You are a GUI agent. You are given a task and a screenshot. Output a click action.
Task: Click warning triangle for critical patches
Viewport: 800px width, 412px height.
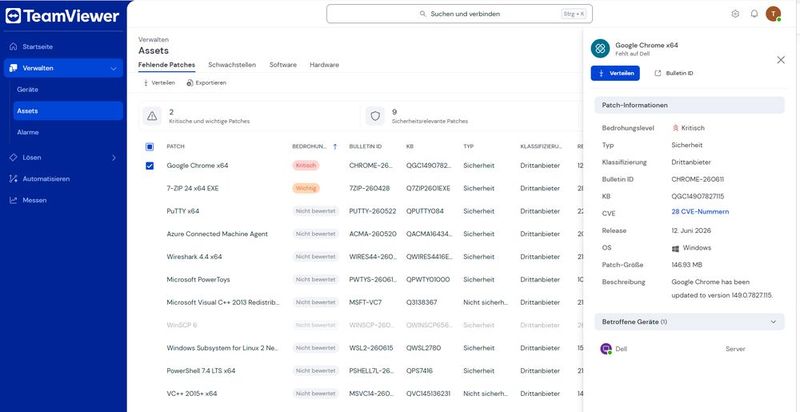(x=152, y=116)
